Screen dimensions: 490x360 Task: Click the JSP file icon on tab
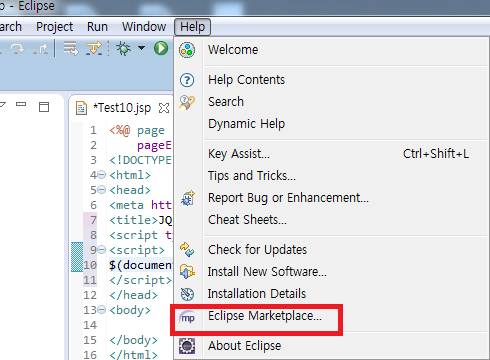coord(81,108)
